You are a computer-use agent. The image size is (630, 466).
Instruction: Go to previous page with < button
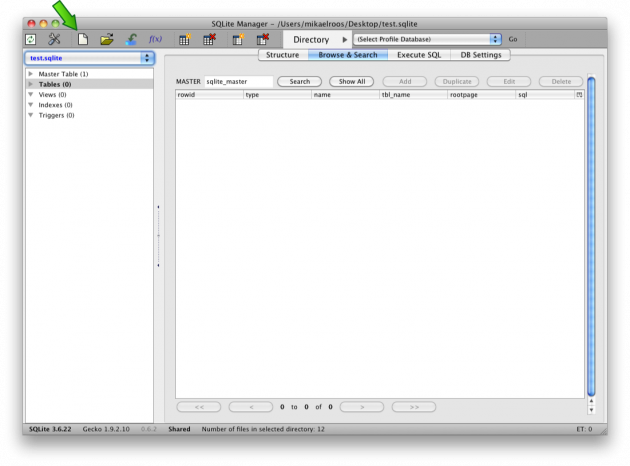click(251, 407)
